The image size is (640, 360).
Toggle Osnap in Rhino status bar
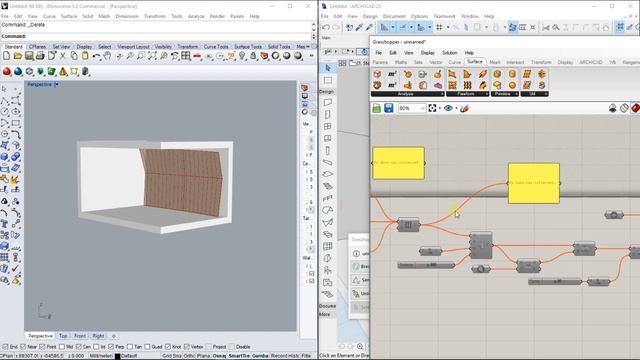(219, 356)
